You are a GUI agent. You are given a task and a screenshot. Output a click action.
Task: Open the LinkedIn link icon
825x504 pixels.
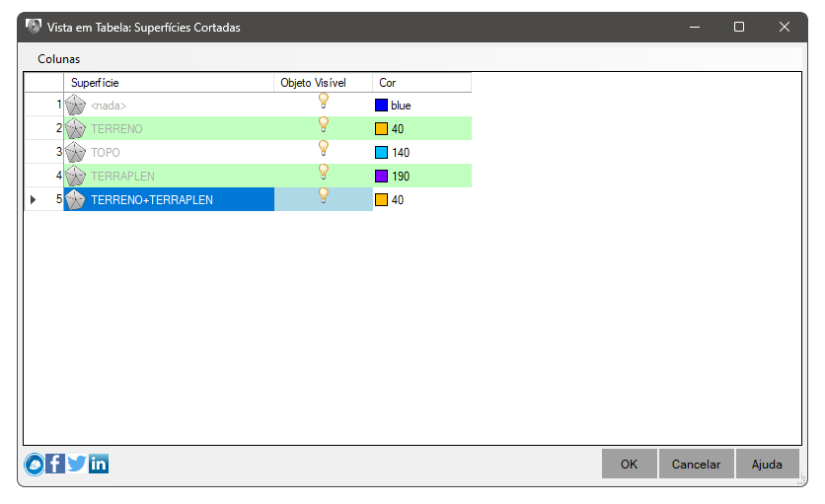click(x=99, y=464)
